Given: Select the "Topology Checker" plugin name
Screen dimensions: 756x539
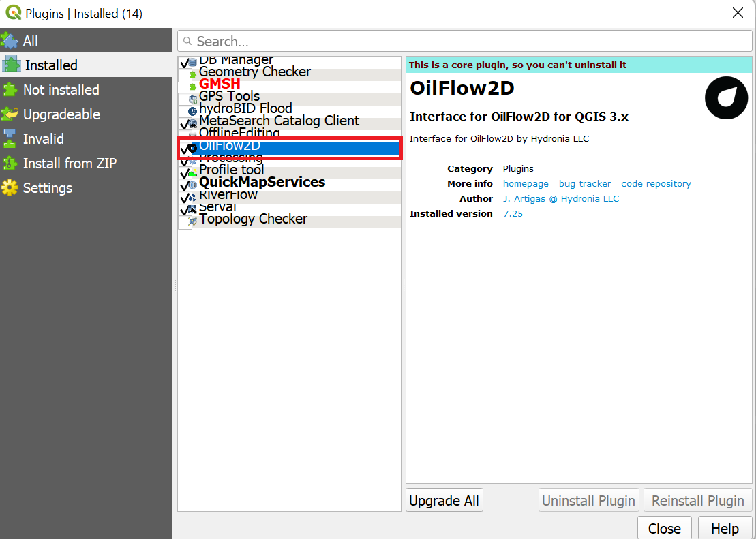Looking at the screenshot, I should pos(253,219).
